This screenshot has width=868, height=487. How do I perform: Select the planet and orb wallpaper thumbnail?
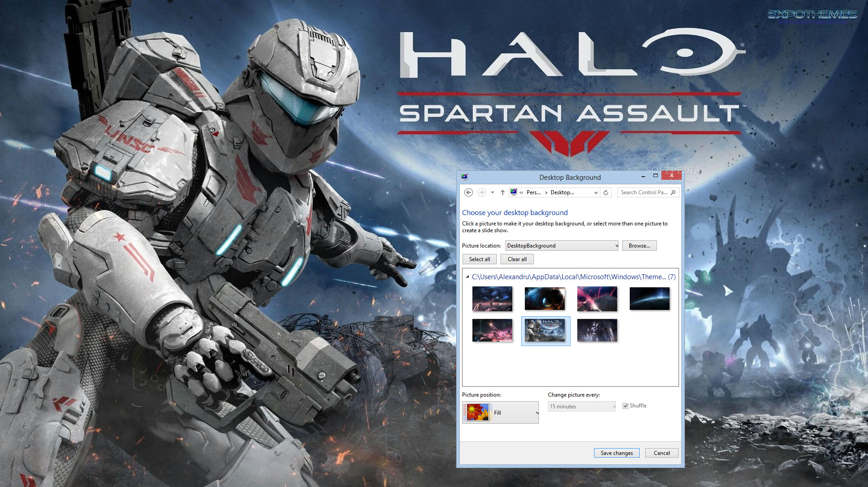coord(545,299)
